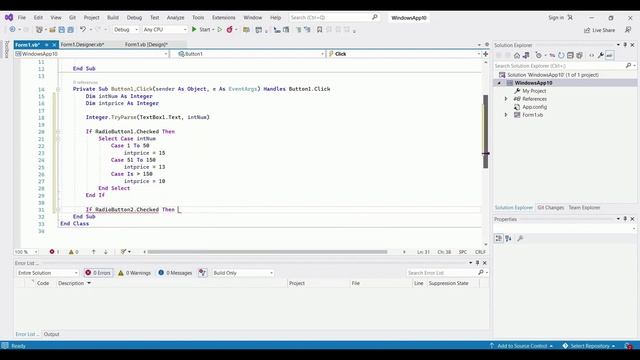The height and width of the screenshot is (360, 640).
Task: Click the Hot Reload flame icon
Action: [229, 29]
